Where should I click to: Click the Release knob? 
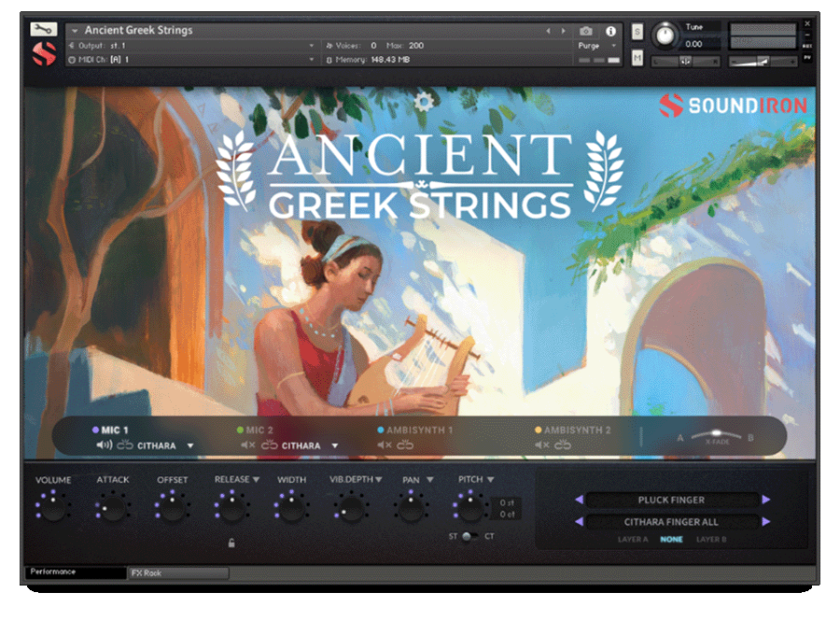[232, 507]
